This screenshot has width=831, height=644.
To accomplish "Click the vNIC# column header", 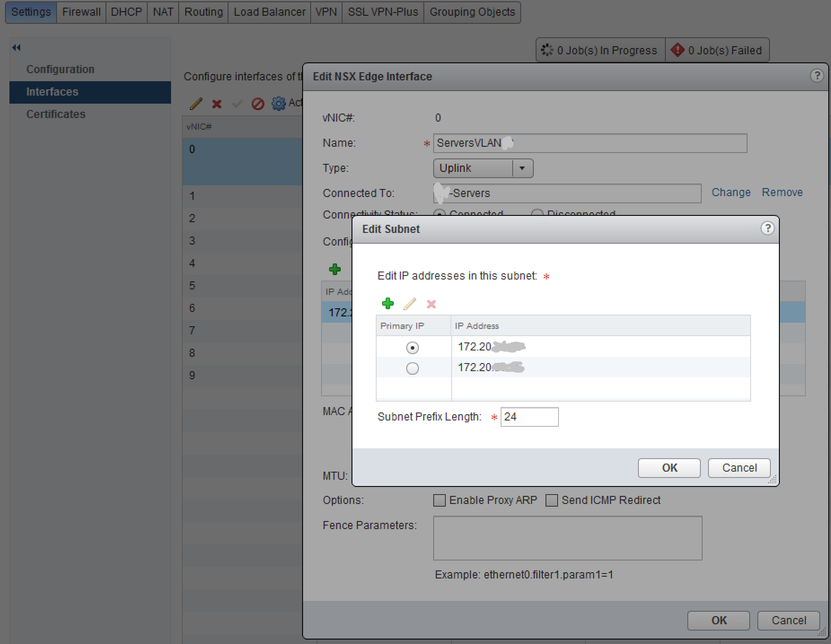I will (x=242, y=127).
